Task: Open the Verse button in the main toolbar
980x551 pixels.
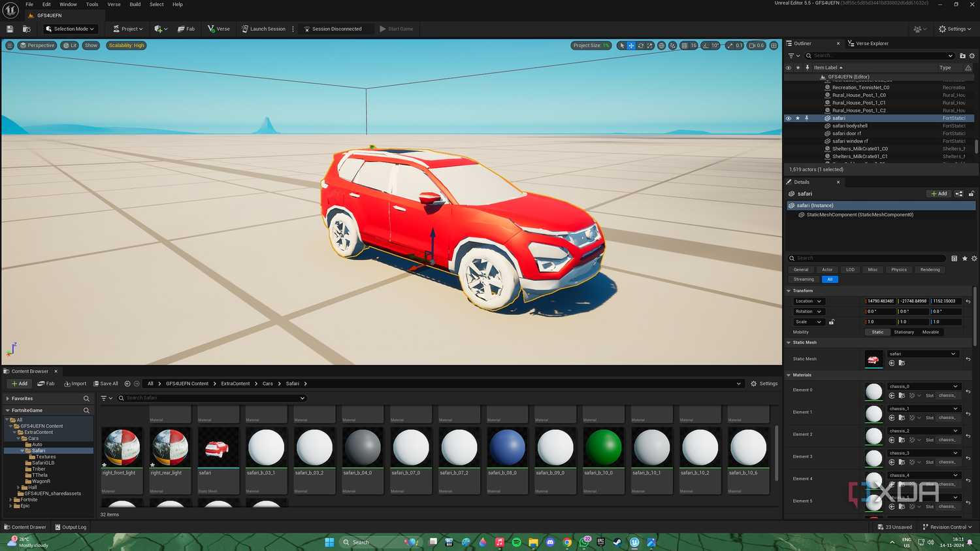Action: 219,29
